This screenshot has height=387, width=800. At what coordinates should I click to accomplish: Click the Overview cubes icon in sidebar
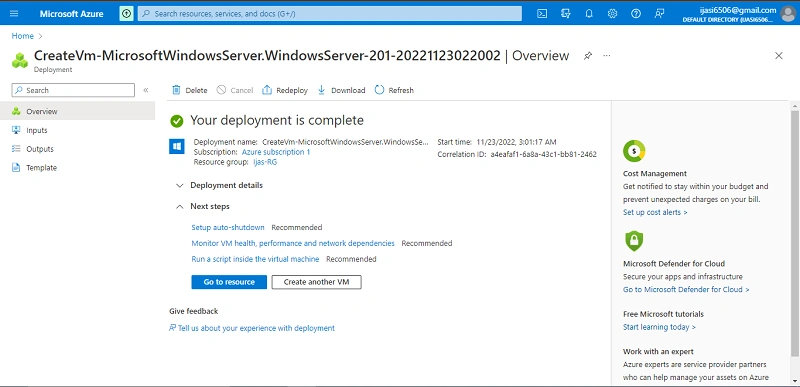[16, 111]
